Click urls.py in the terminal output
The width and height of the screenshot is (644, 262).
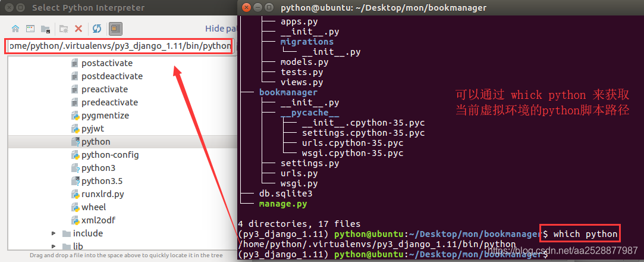(x=299, y=173)
